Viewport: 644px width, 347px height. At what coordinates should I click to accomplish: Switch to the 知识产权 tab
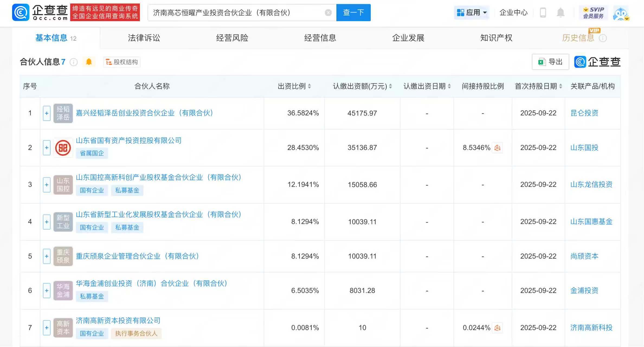point(496,38)
